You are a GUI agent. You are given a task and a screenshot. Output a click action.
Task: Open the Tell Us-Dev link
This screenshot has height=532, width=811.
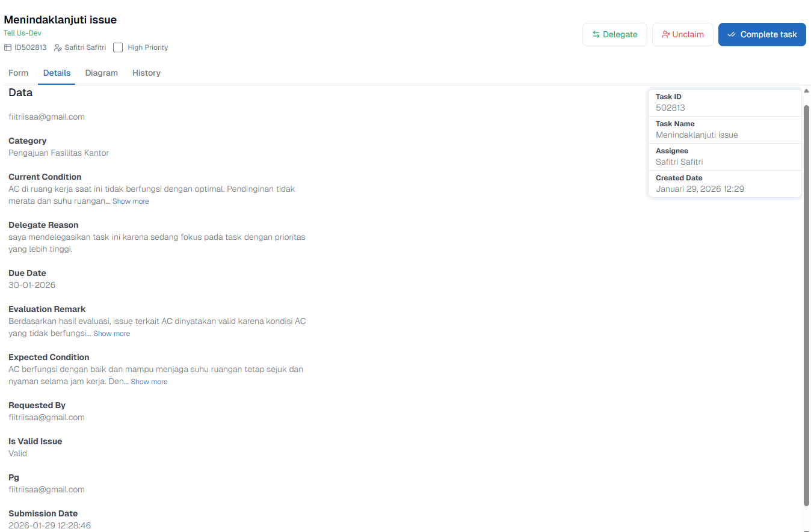click(x=22, y=33)
